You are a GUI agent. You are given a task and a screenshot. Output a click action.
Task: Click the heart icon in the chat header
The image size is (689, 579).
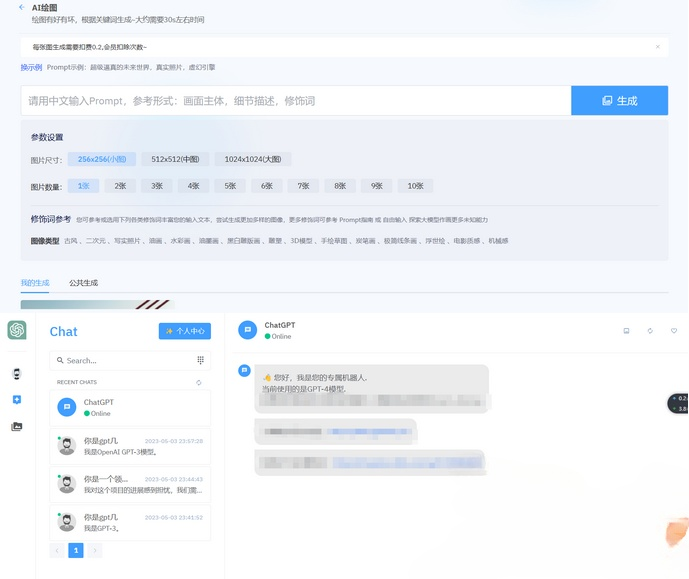tap(674, 331)
